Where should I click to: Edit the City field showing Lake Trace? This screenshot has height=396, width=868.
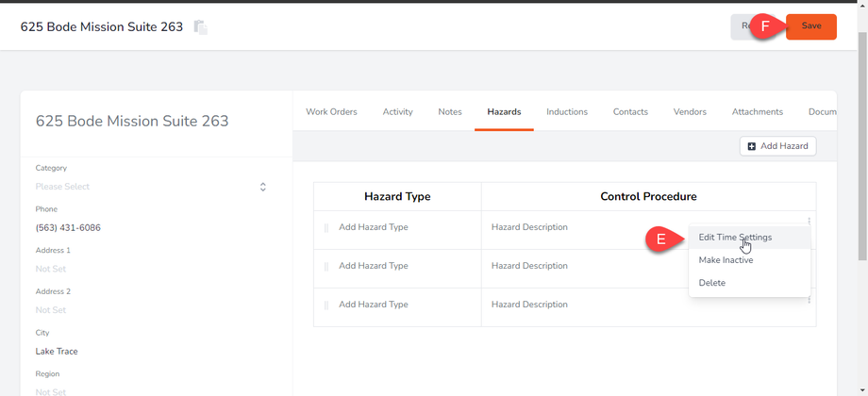[x=57, y=352]
